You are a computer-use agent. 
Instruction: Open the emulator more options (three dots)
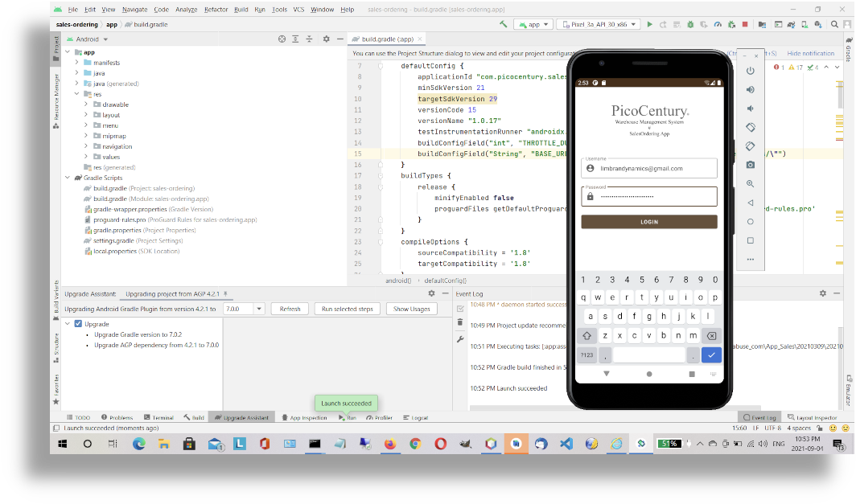coord(751,260)
